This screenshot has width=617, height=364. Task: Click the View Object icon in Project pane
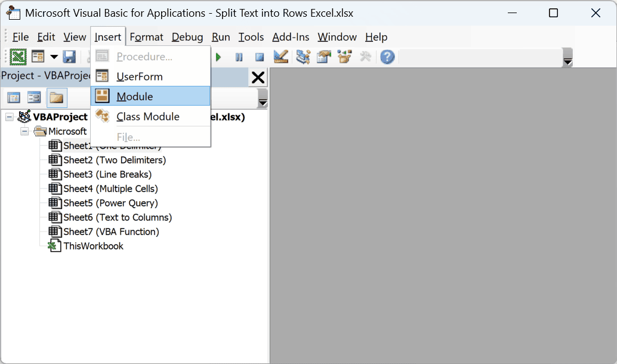pos(34,98)
